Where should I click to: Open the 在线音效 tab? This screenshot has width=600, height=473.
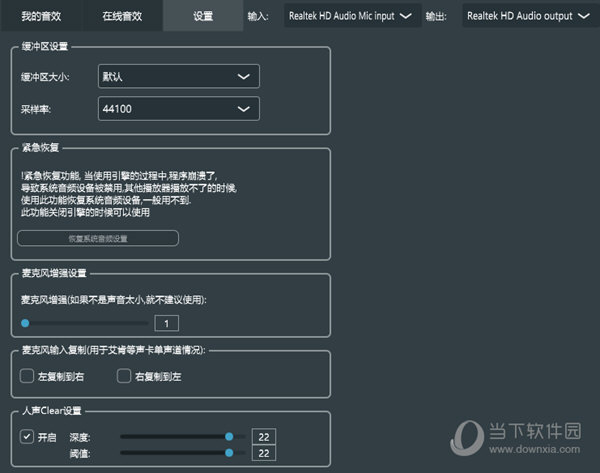coord(122,16)
